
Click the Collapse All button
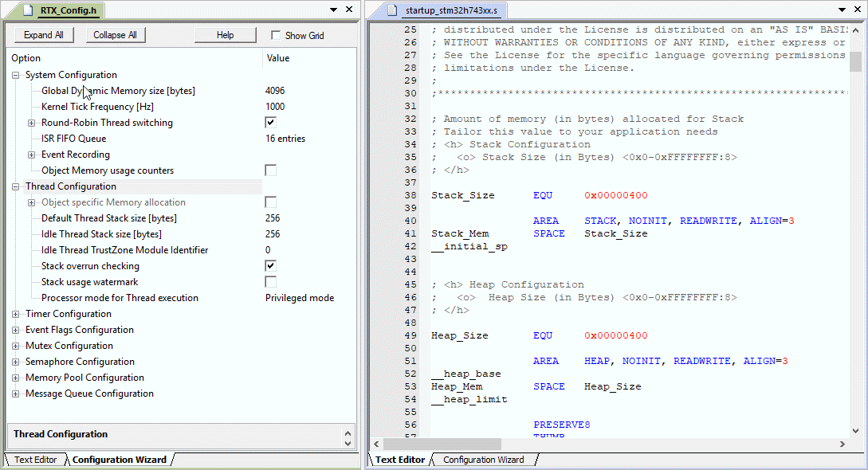115,35
